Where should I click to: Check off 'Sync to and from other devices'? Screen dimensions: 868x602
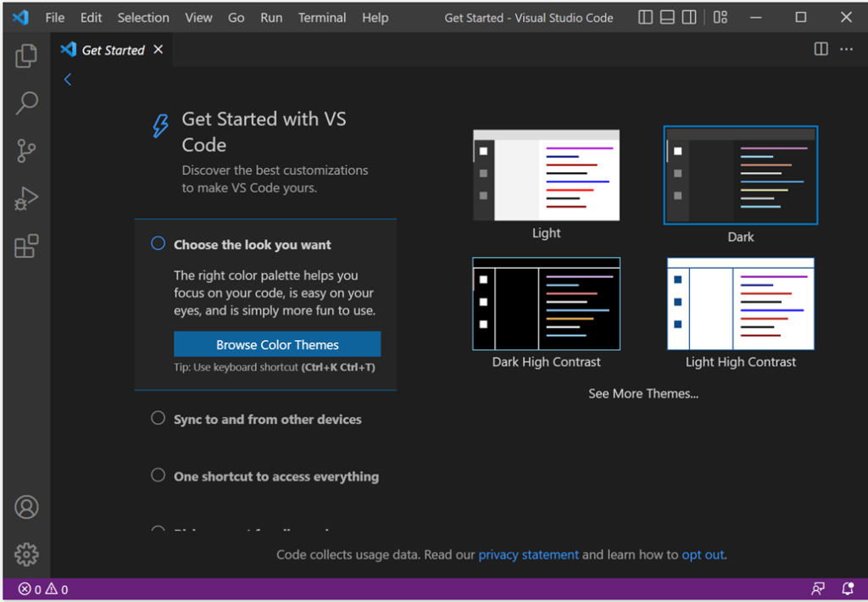pos(157,417)
